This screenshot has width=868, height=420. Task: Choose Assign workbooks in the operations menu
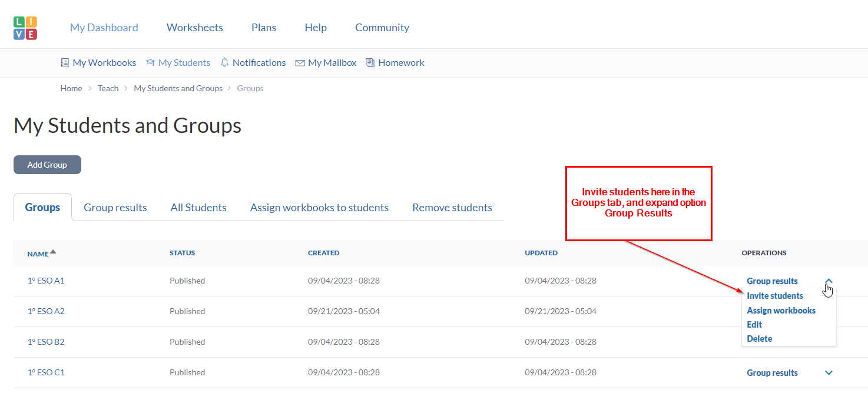click(x=781, y=311)
